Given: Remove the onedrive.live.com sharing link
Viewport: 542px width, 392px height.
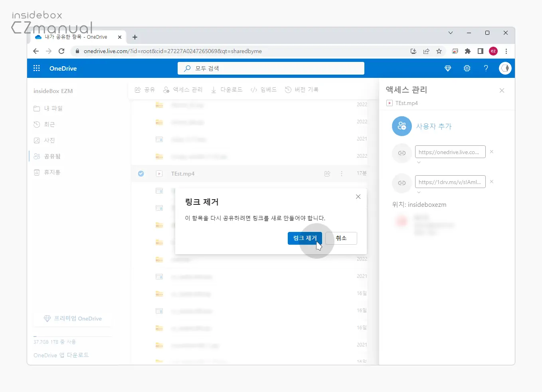Looking at the screenshot, I should 492,152.
